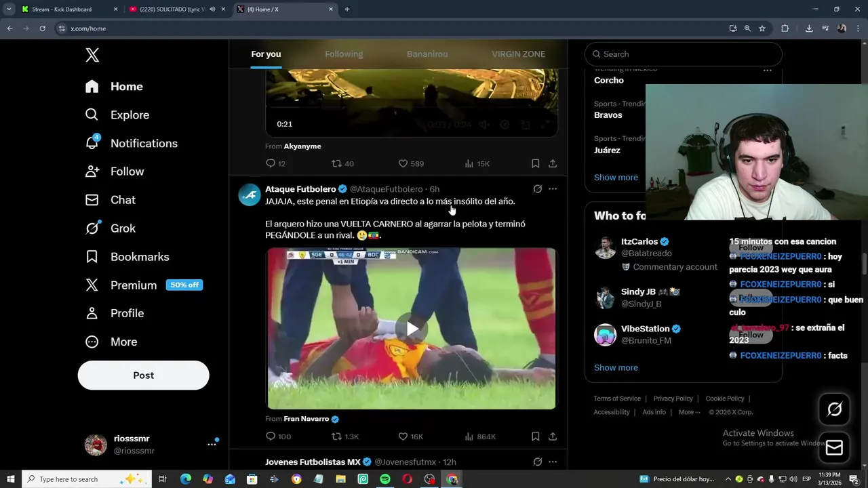868x488 pixels.
Task: Open Windows Start menu
Action: coord(10,479)
